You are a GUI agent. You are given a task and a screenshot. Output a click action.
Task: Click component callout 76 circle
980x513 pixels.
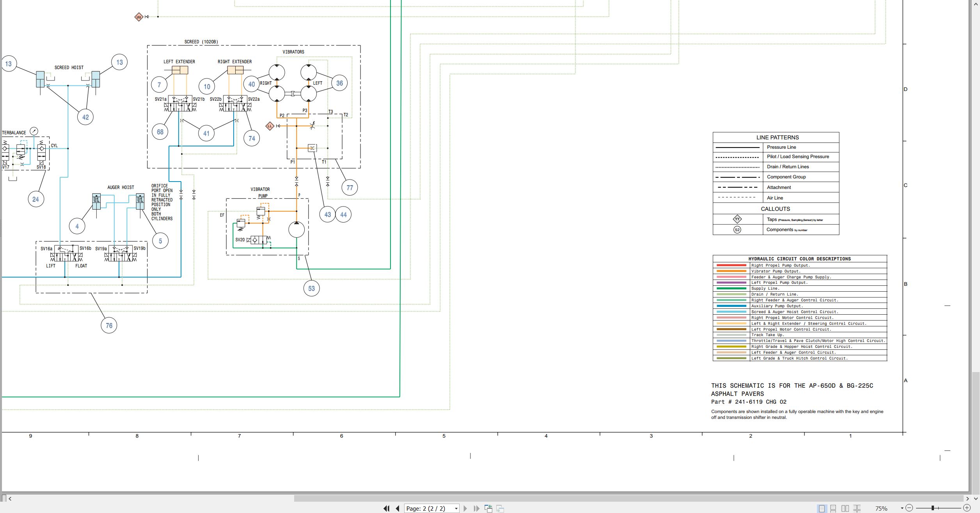pyautogui.click(x=109, y=326)
